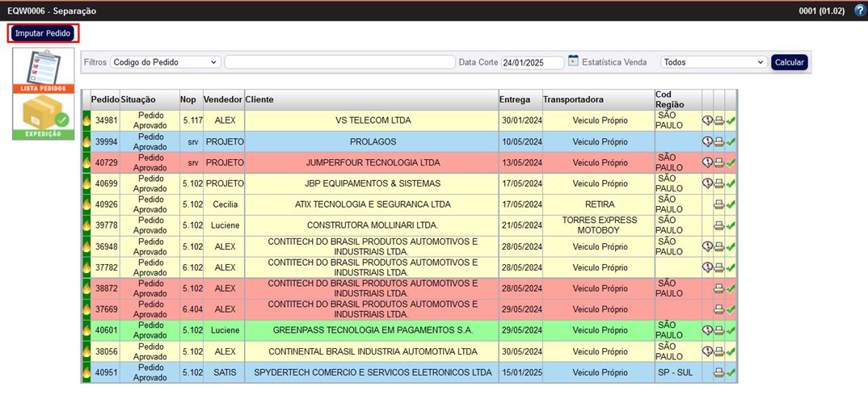Image resolution: width=868 pixels, height=395 pixels.
Task: Open the calendar picker beside Data Corte
Action: (573, 61)
